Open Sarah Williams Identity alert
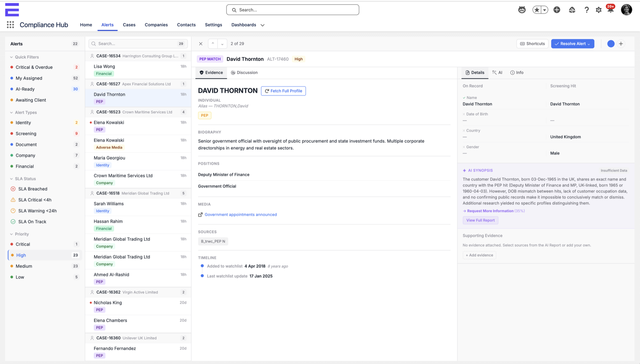Image resolution: width=640 pixels, height=364 pixels. (138, 207)
